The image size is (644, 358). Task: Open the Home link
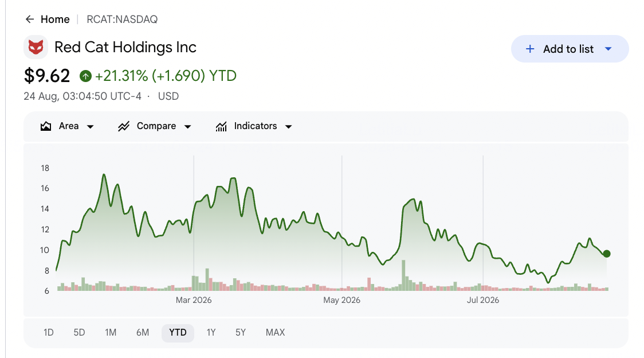(55, 20)
